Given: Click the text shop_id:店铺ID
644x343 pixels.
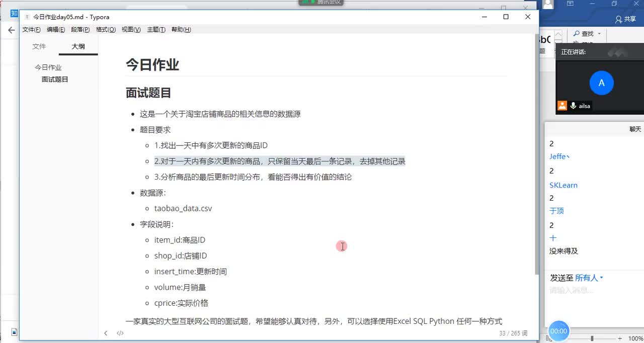Looking at the screenshot, I should click(x=181, y=255).
